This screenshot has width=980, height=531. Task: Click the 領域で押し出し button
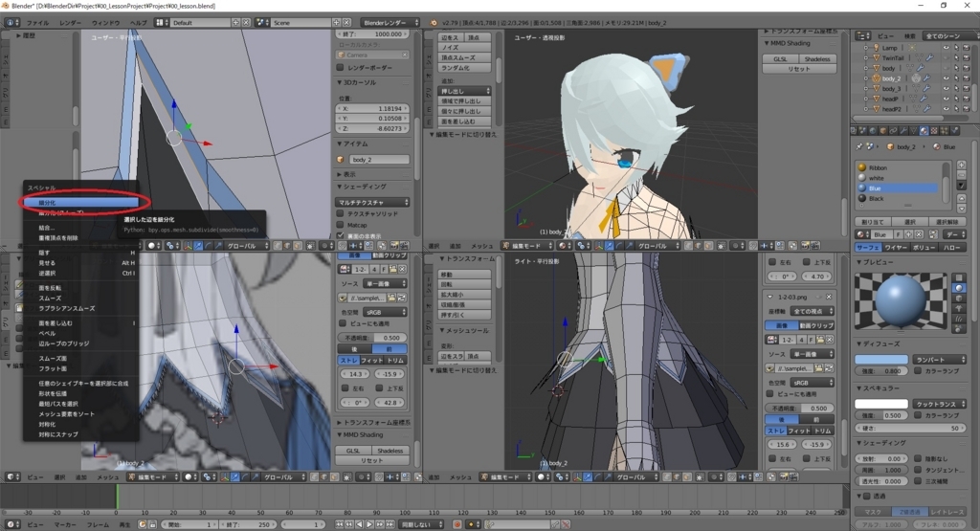463,100
